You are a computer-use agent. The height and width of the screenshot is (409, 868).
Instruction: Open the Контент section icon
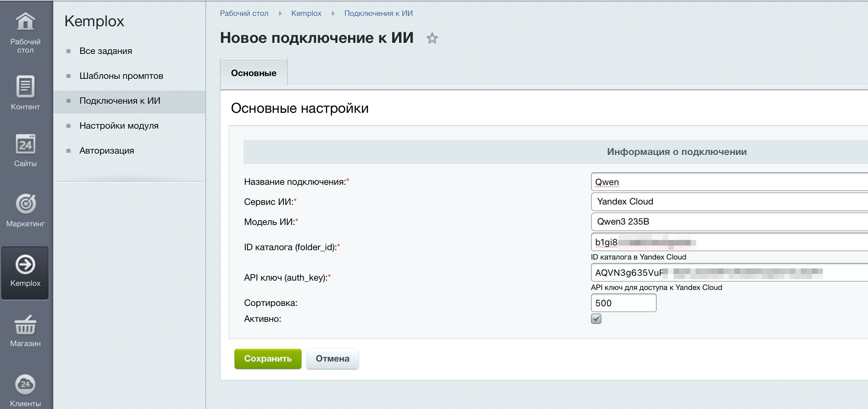[25, 87]
